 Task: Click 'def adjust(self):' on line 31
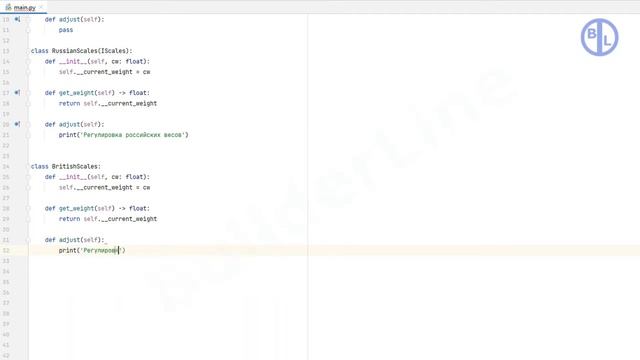[75, 240]
